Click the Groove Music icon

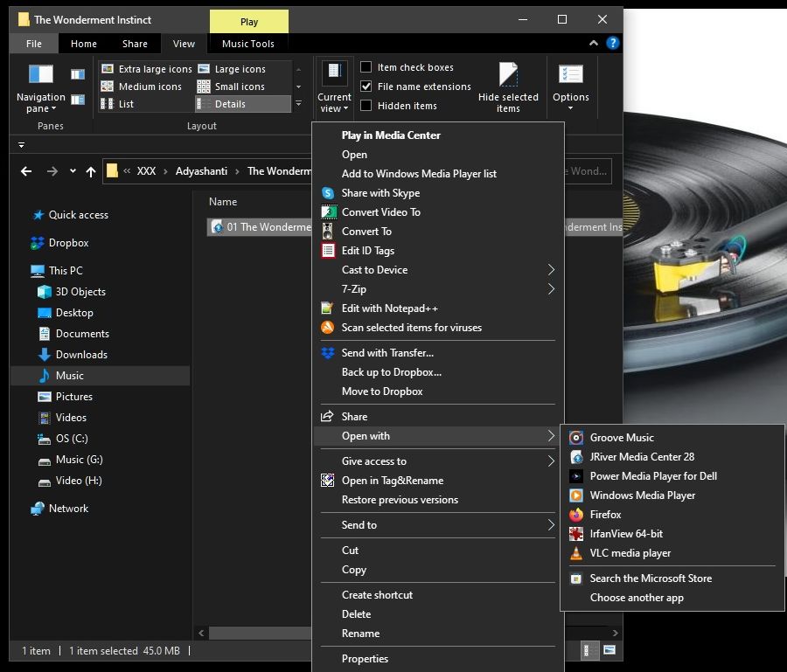coord(575,438)
